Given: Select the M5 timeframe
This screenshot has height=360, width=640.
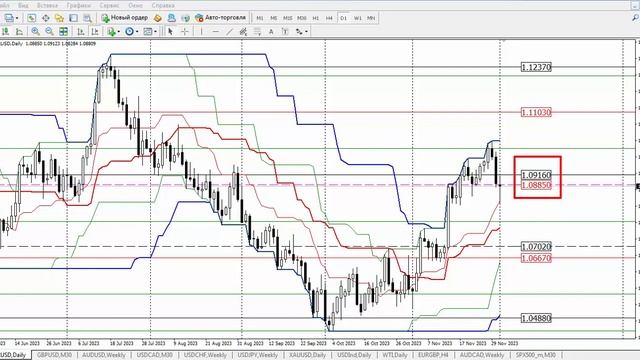Looking at the screenshot, I should [273, 18].
